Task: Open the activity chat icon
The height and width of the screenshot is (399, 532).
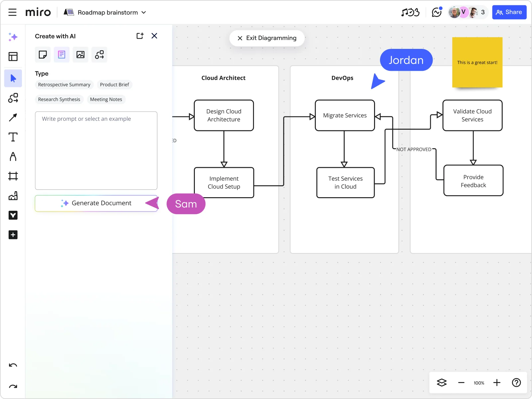Action: pyautogui.click(x=437, y=12)
